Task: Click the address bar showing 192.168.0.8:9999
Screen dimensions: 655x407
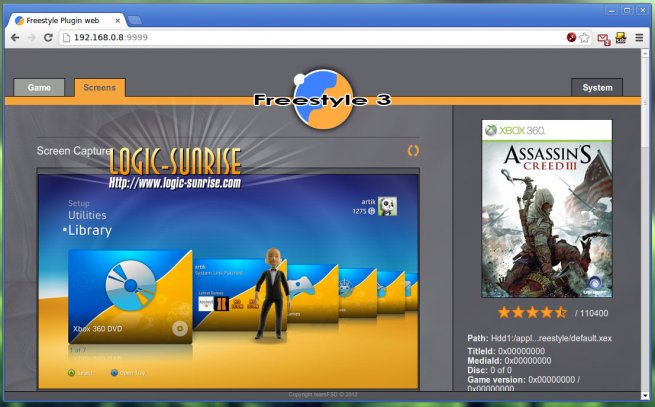Action: [311, 38]
